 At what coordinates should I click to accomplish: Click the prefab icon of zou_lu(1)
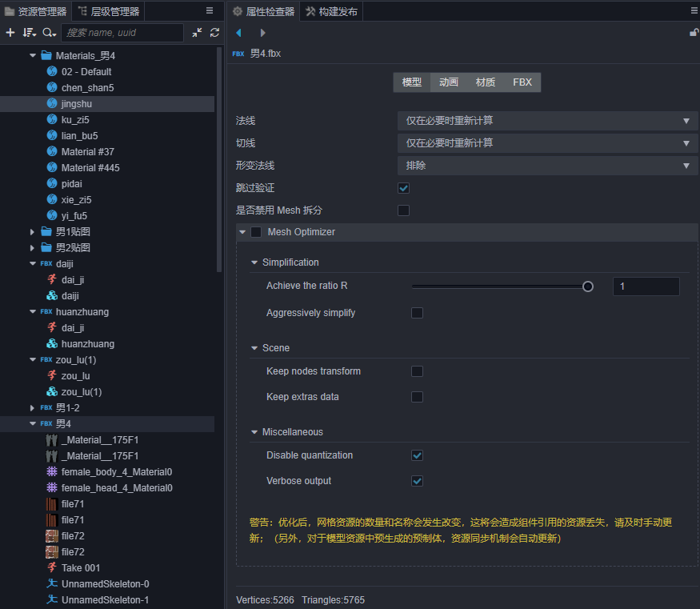[x=52, y=392]
